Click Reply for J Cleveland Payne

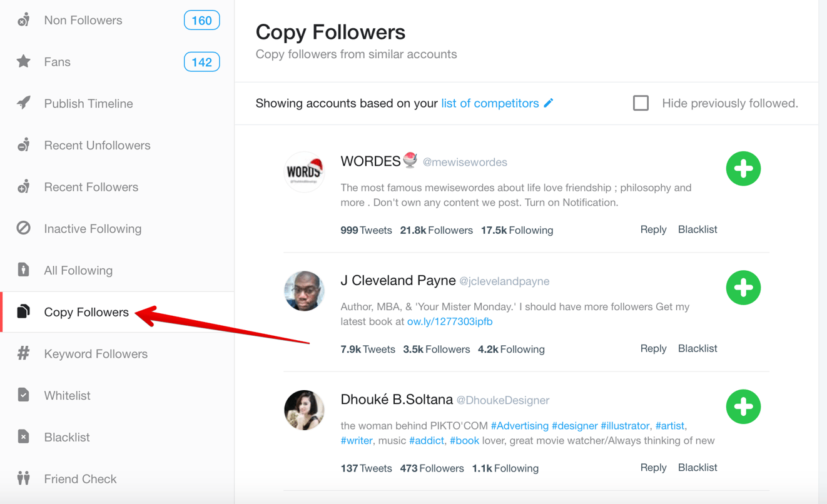point(653,348)
